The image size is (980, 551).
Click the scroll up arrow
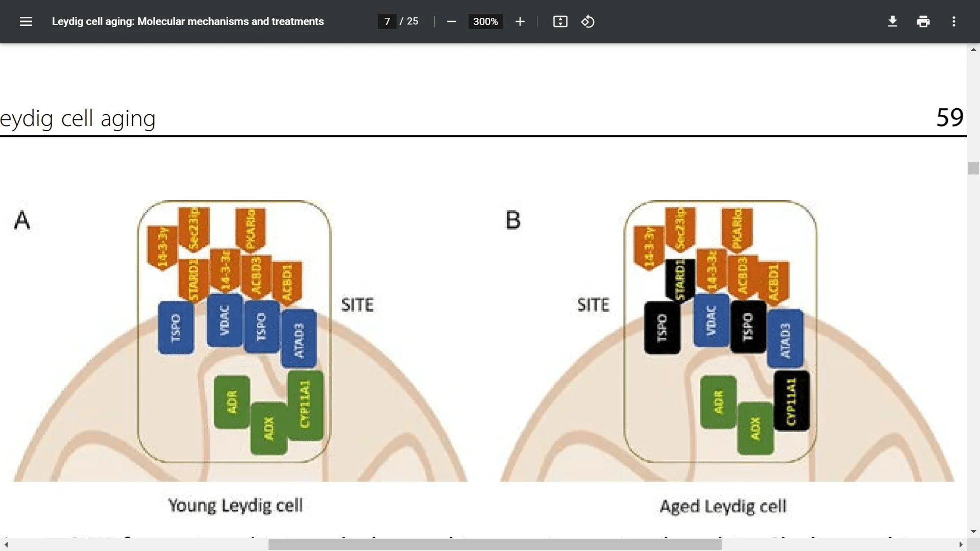point(973,49)
